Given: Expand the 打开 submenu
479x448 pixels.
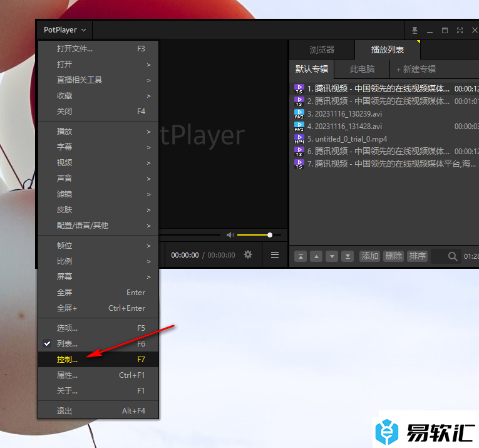Looking at the screenshot, I should click(98, 65).
